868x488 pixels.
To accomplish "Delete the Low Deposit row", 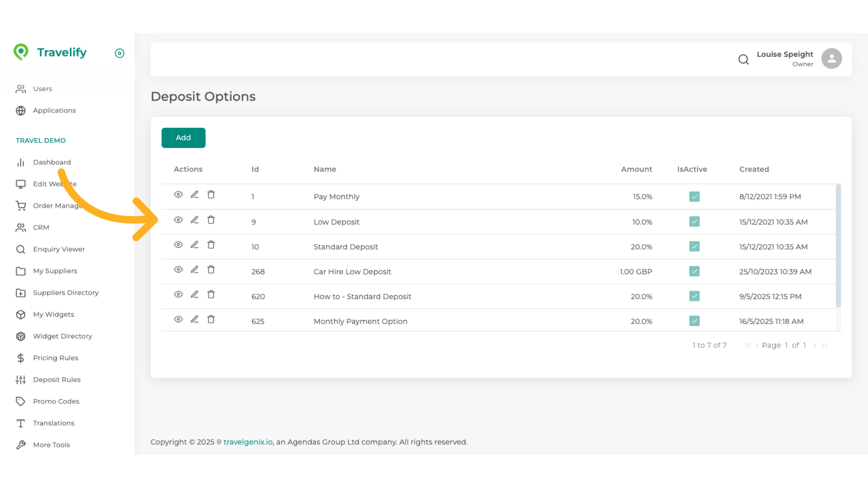I will pyautogui.click(x=211, y=220).
